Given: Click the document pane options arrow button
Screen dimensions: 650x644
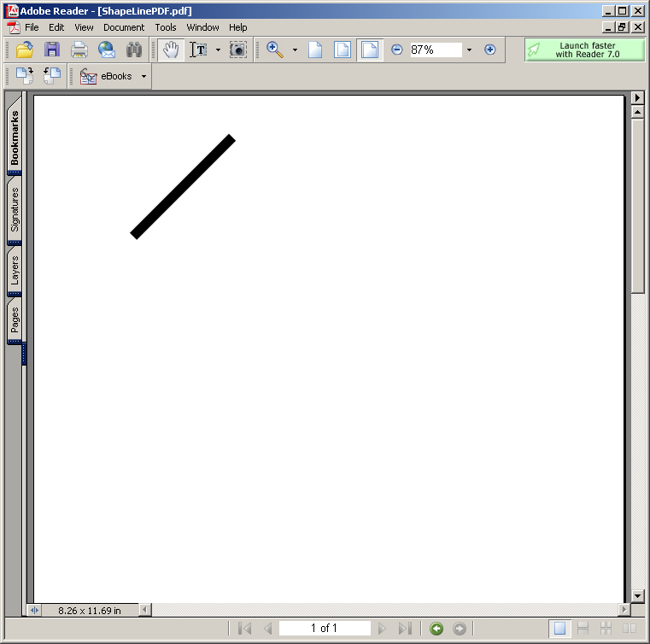Looking at the screenshot, I should pyautogui.click(x=637, y=98).
